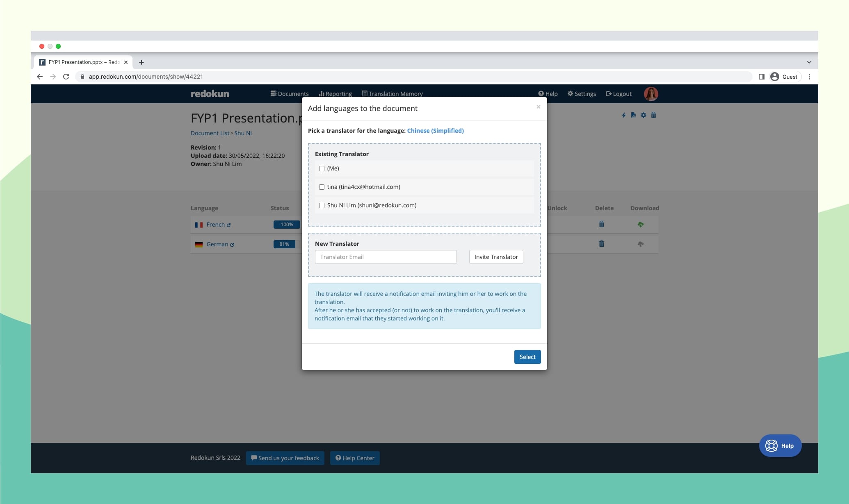Click the Delete icon for German row
The image size is (849, 504).
point(602,243)
